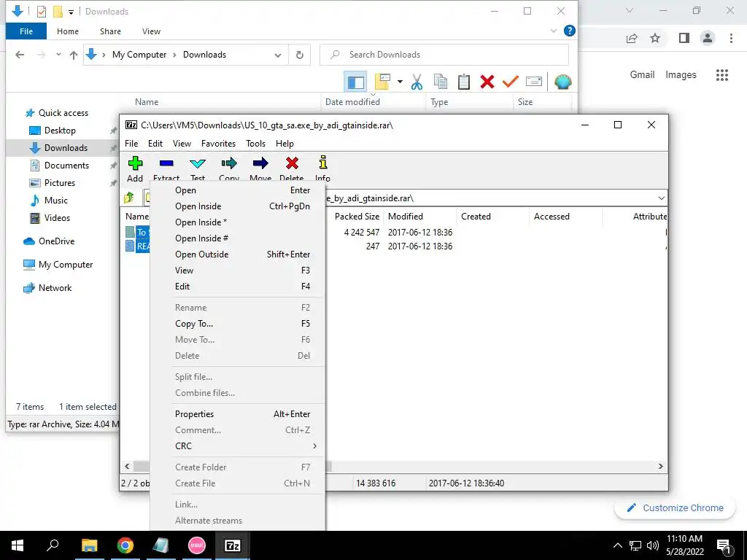
Task: Click the Copy icon in Explorer toolbar
Action: (440, 82)
